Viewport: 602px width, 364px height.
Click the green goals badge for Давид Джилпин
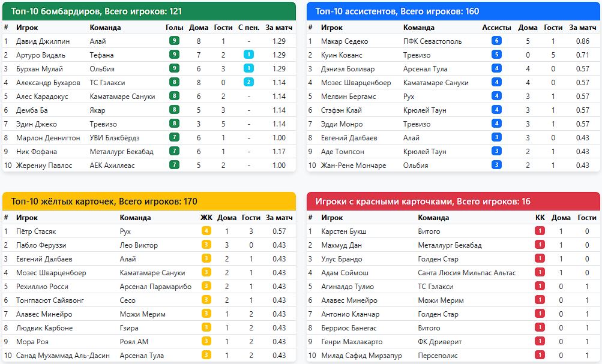[x=174, y=41]
